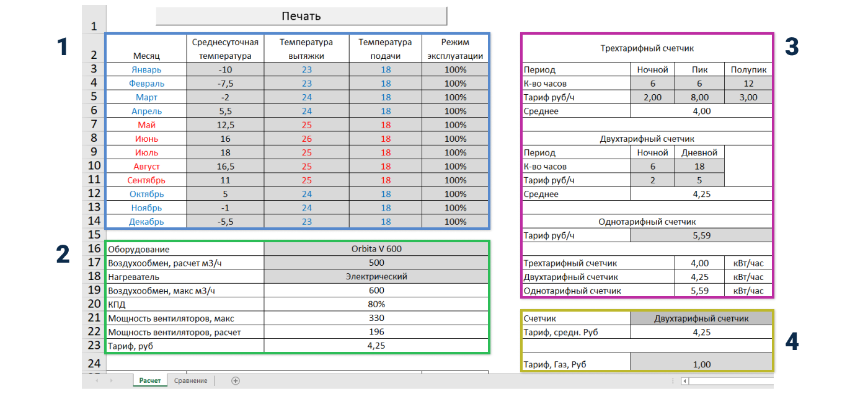Screen dimensions: 868x394
Task: Click the Июнь exhaust temperature cell 26
Action: point(306,139)
